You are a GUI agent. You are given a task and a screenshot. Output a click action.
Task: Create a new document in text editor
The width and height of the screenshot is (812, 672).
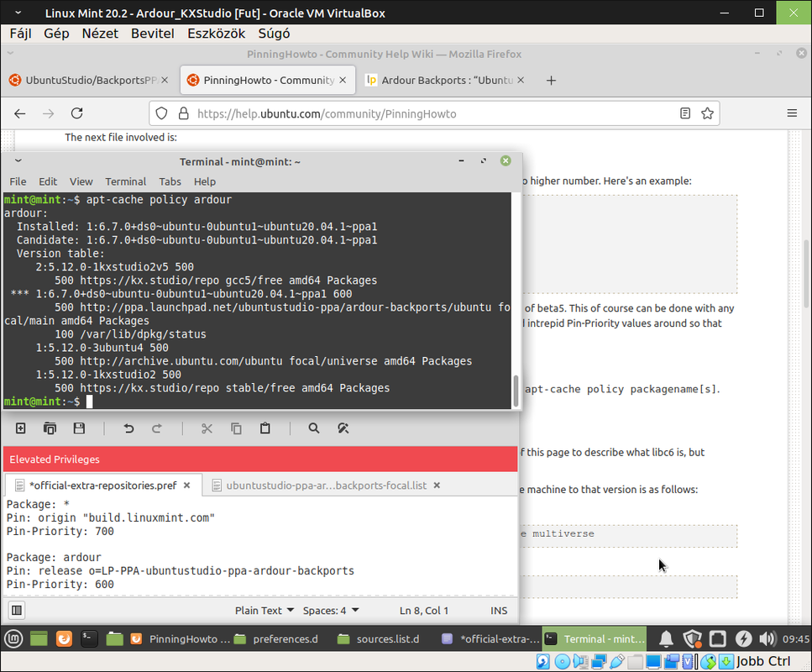[x=21, y=428]
